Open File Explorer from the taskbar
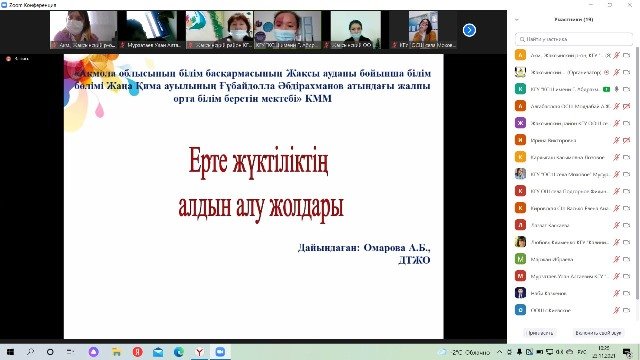 pos(116,352)
